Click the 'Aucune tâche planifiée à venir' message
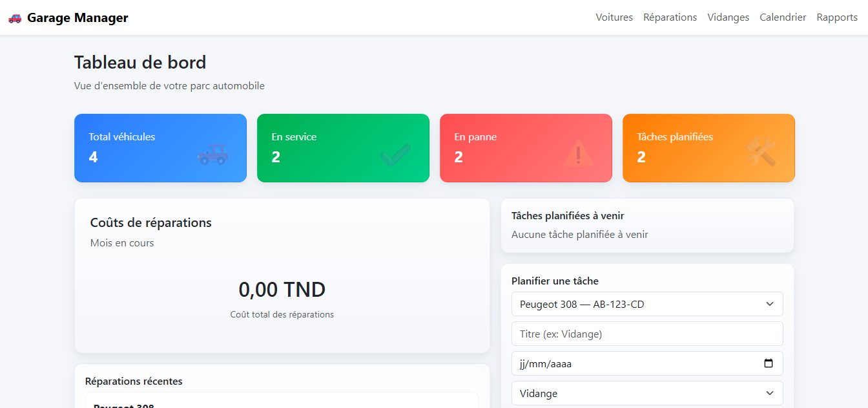This screenshot has width=868, height=408. (579, 235)
